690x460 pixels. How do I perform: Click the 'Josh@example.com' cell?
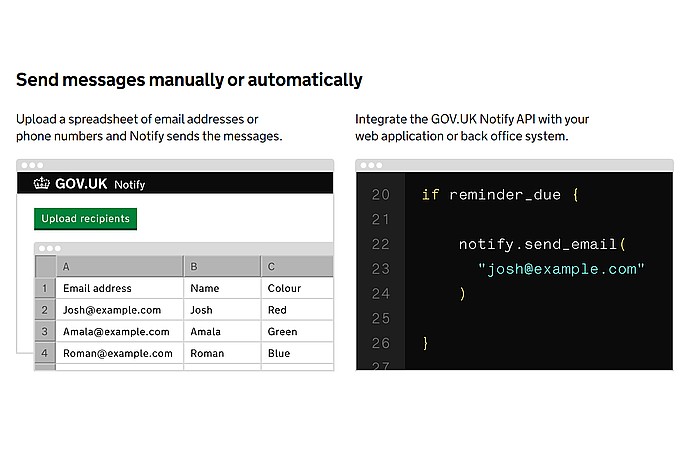(120, 310)
